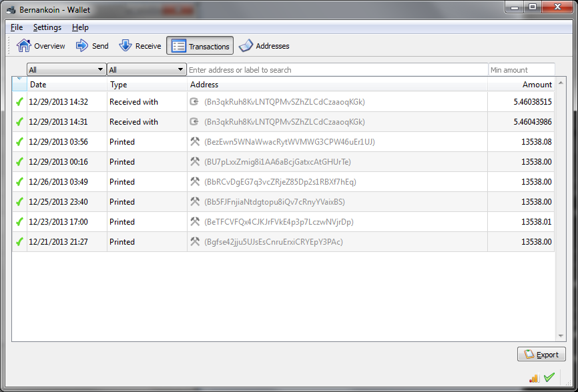Select date 12/29/2013 14:31
The height and width of the screenshot is (392, 578).
coord(58,122)
